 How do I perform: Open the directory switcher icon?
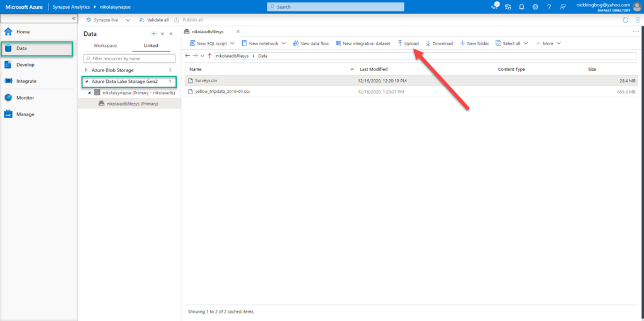pos(508,7)
